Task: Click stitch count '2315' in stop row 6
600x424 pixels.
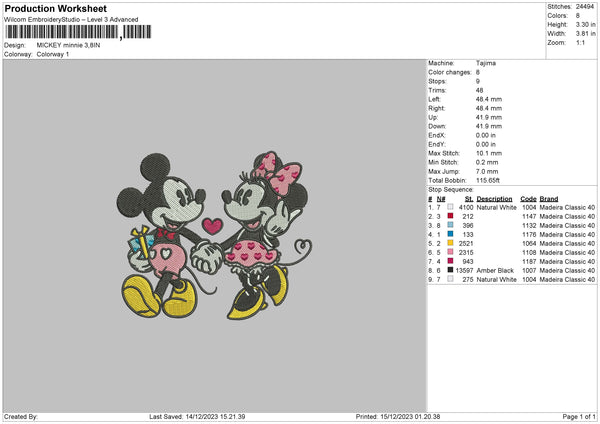Action: tap(466, 252)
